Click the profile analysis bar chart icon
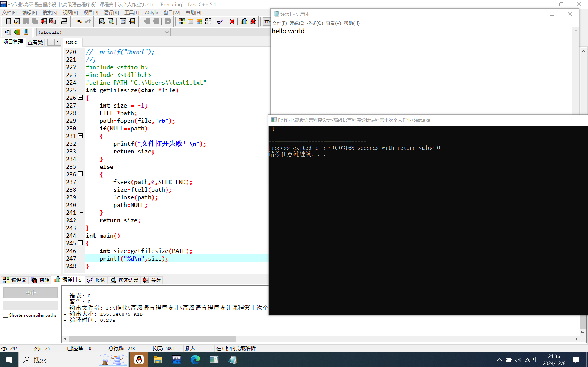 coord(244,22)
